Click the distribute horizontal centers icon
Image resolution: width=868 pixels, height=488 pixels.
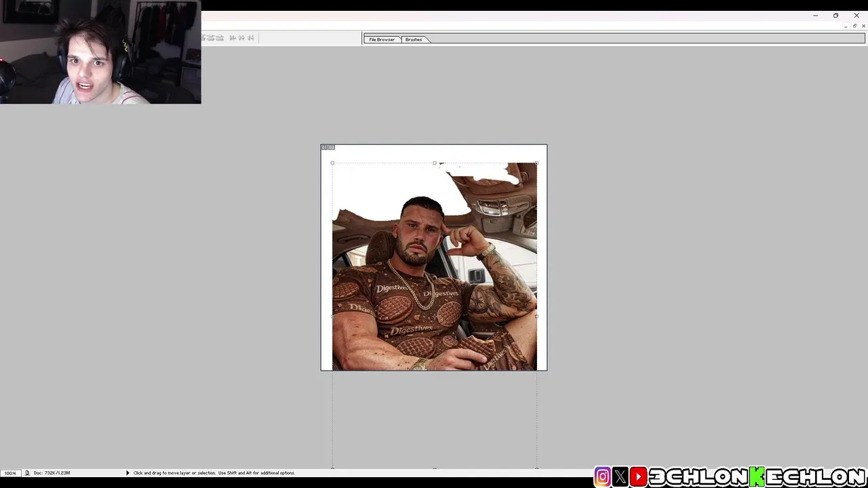point(241,38)
